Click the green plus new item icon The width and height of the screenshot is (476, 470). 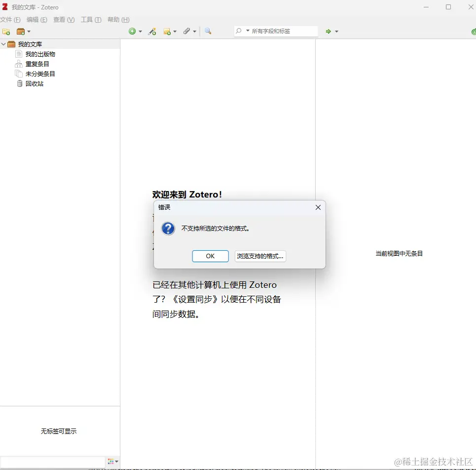tap(132, 31)
